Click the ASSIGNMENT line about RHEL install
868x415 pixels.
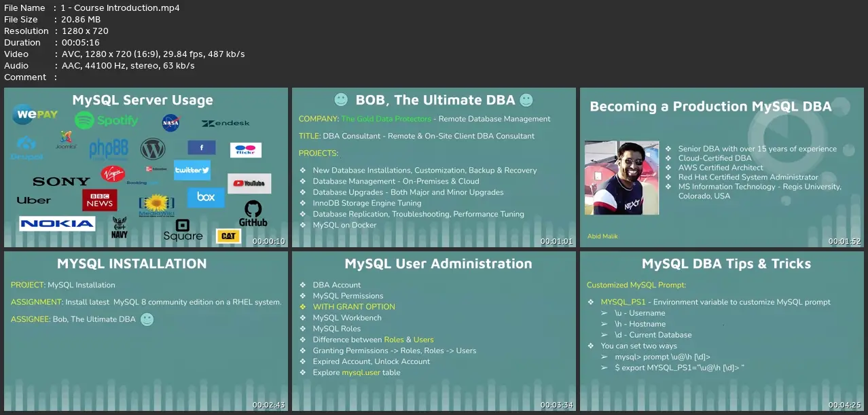pos(146,302)
